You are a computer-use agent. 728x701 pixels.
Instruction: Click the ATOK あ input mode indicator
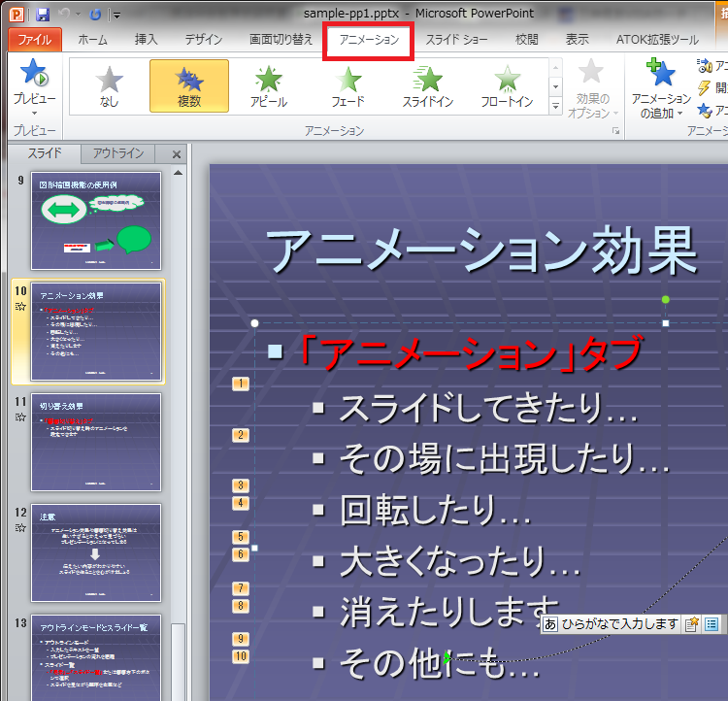550,624
